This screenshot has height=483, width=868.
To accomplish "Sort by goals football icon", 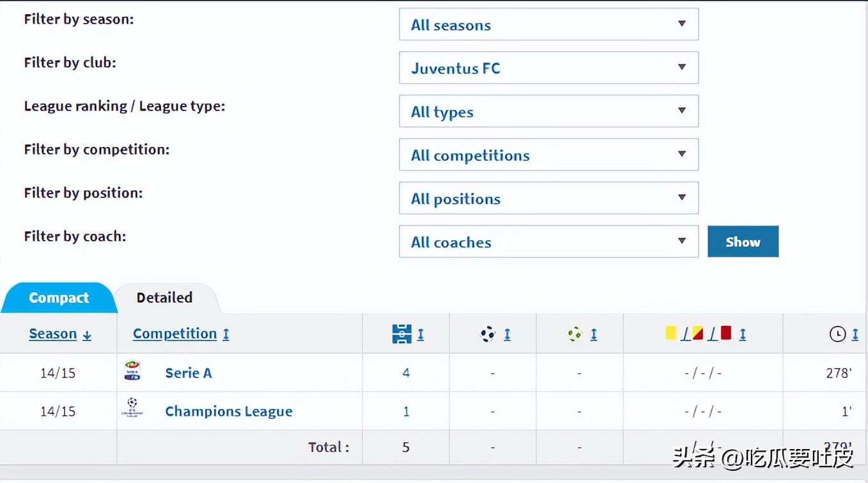I will point(488,333).
